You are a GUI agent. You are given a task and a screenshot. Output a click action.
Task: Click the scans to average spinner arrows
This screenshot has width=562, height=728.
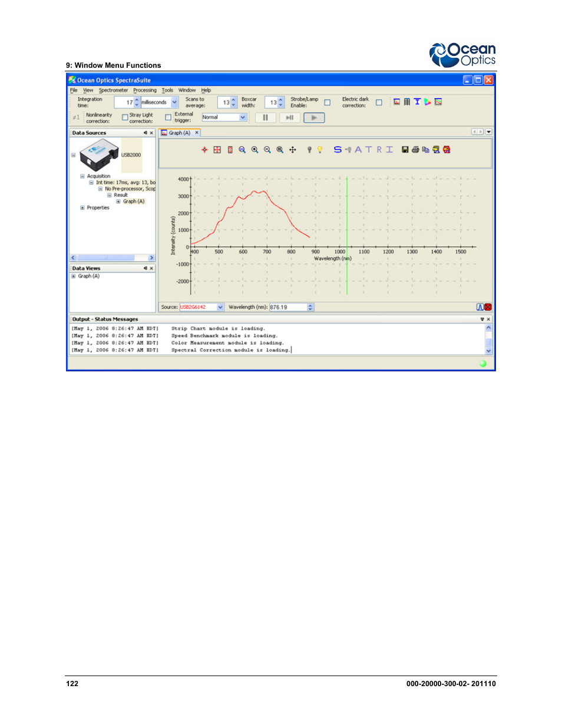[234, 103]
